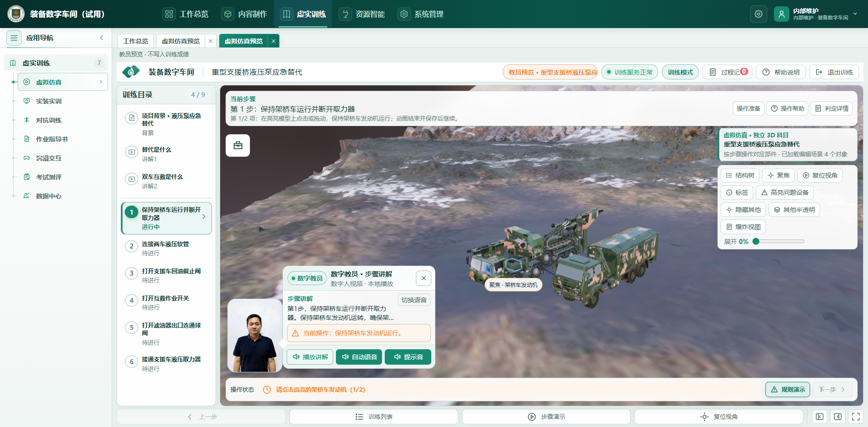Click the 应用导航 hamburger menu icon
The width and height of the screenshot is (868, 427).
click(14, 38)
